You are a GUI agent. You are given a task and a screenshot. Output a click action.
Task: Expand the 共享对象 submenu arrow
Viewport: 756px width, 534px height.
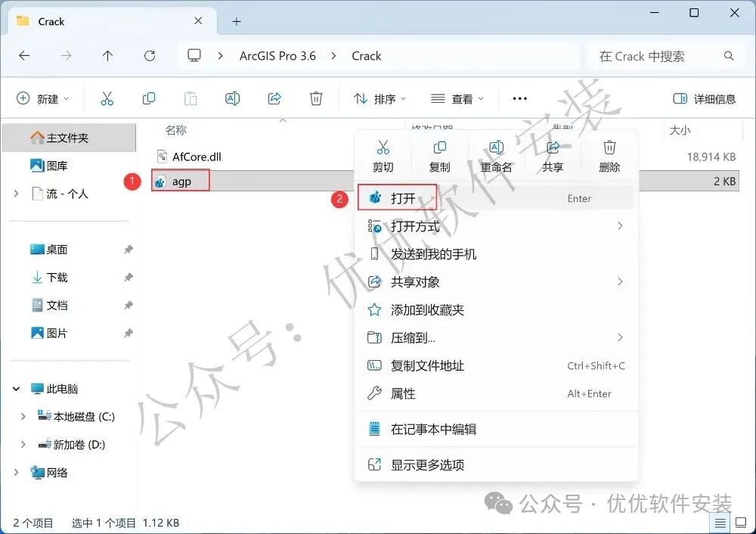(x=620, y=281)
